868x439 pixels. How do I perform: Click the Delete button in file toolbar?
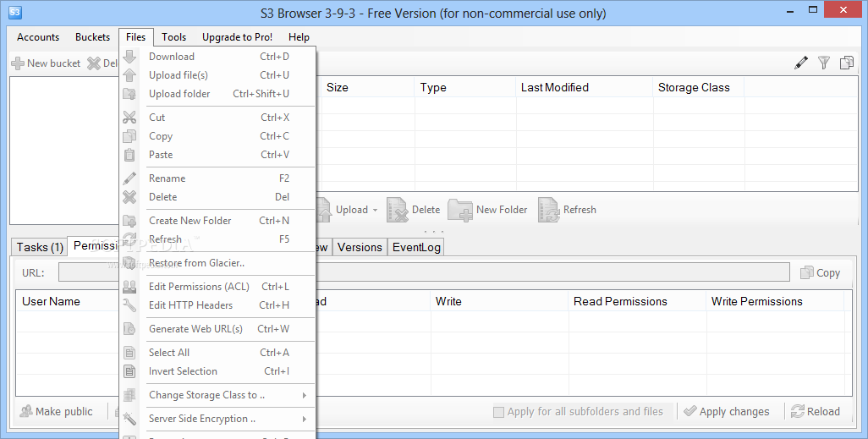414,210
